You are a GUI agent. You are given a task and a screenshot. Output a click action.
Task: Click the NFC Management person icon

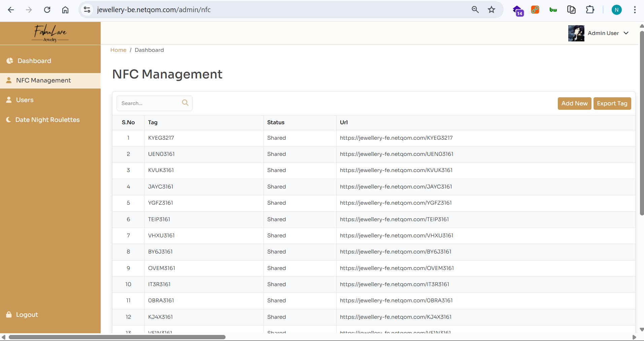click(9, 80)
